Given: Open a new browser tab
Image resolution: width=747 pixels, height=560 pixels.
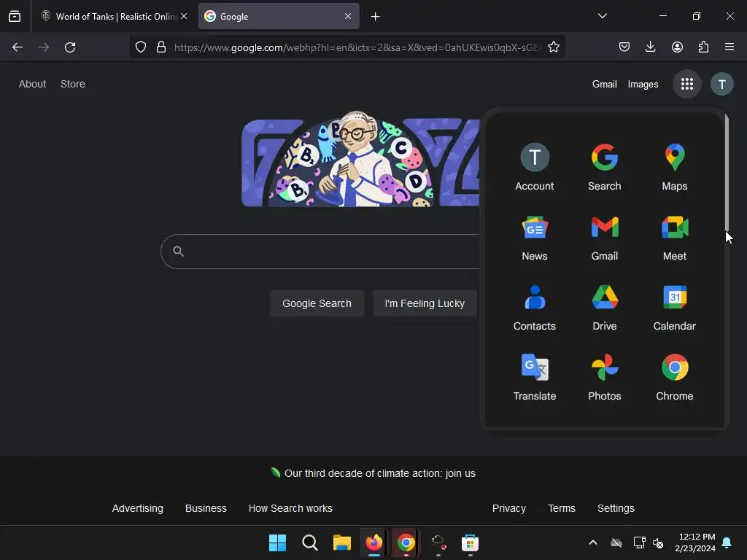Looking at the screenshot, I should click(x=376, y=17).
